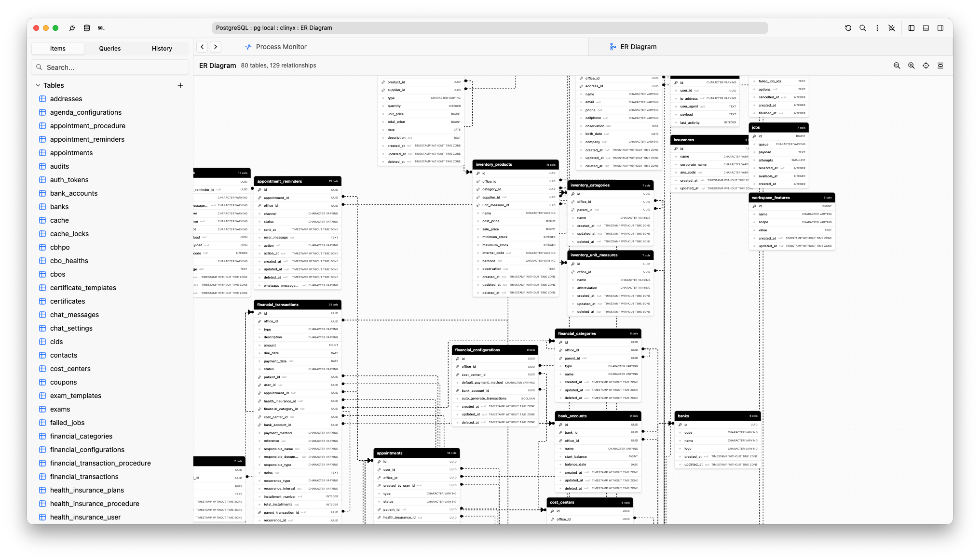Open the three-dot more options menu
The image size is (980, 560).
877,28
